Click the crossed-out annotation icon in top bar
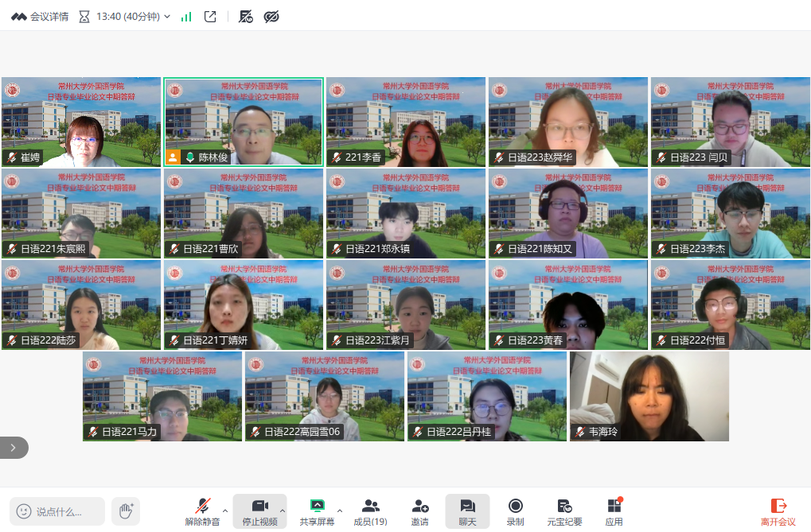Screen dimensions: 811x532 246,17
